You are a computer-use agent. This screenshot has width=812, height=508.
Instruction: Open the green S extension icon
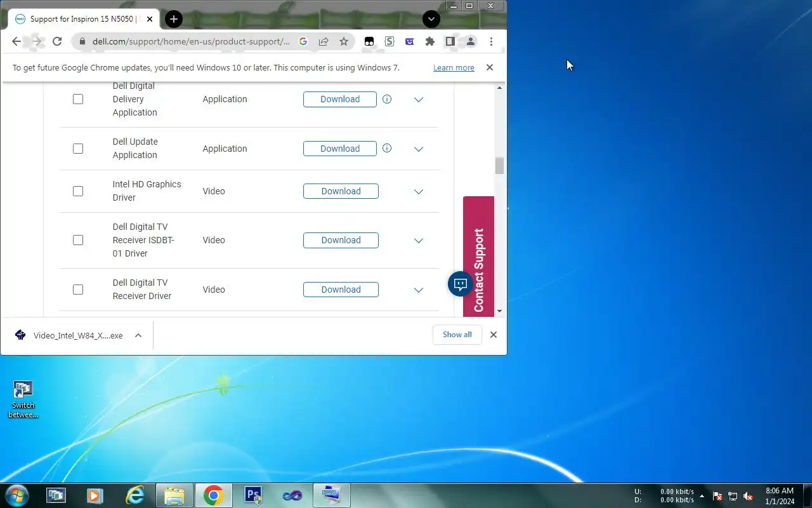click(x=390, y=41)
